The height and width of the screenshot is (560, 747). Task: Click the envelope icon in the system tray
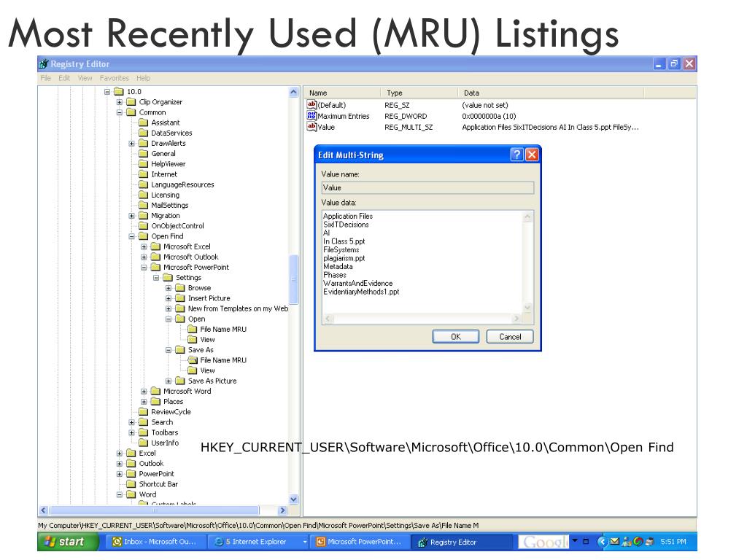click(x=614, y=542)
